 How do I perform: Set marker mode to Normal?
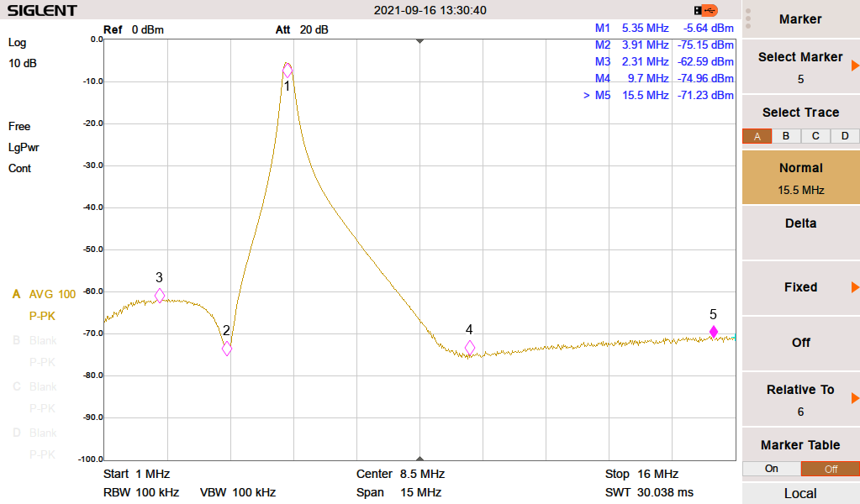(x=801, y=177)
